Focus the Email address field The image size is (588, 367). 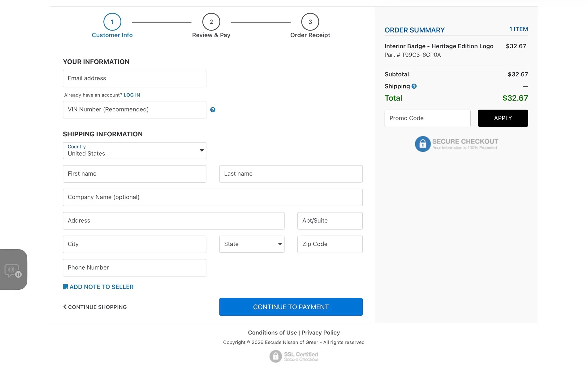click(x=134, y=79)
